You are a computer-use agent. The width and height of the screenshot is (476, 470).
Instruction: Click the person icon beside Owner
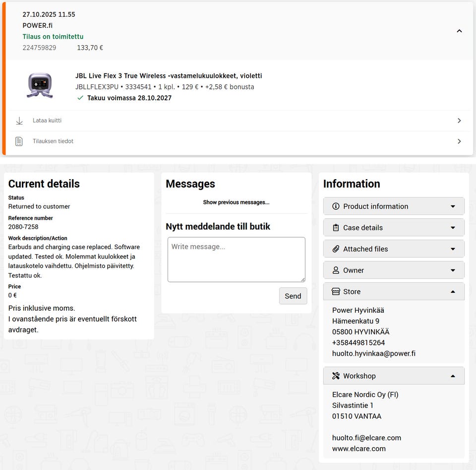(336, 270)
